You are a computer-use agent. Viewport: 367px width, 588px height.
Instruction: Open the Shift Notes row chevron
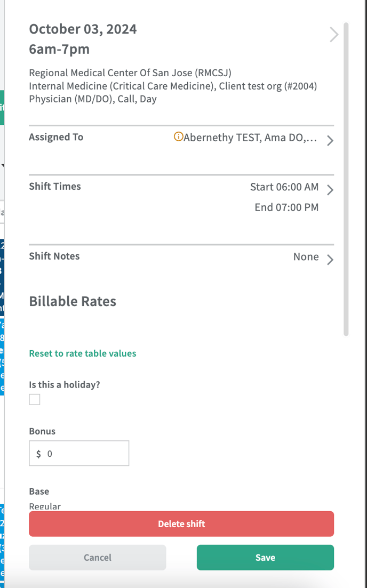point(330,260)
